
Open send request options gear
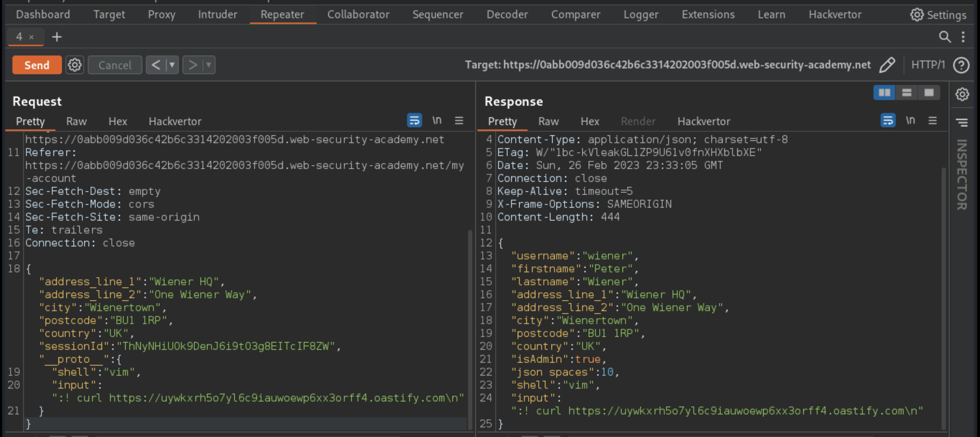pyautogui.click(x=75, y=65)
